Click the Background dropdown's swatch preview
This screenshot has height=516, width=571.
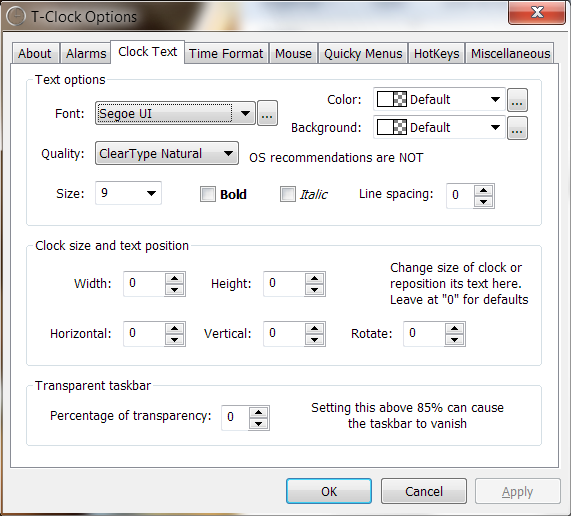tap(391, 127)
